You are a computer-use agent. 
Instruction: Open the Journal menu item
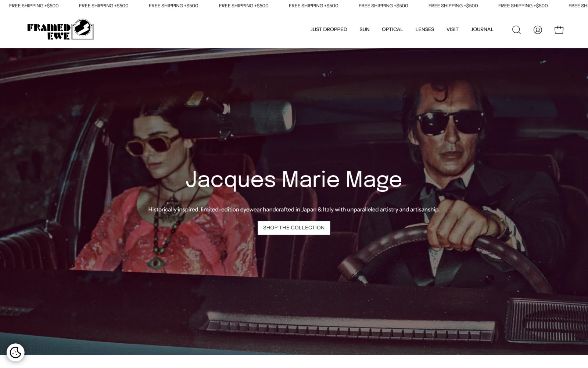pos(482,29)
